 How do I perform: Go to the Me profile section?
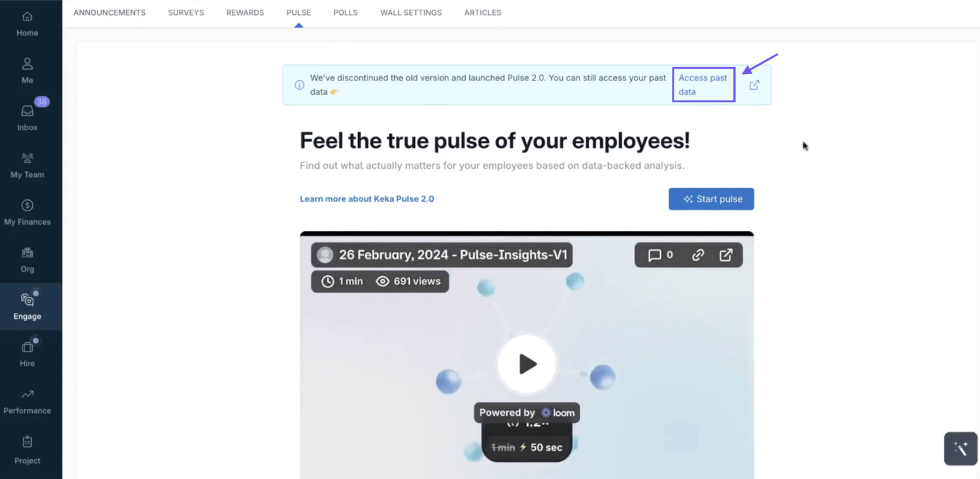pyautogui.click(x=27, y=71)
